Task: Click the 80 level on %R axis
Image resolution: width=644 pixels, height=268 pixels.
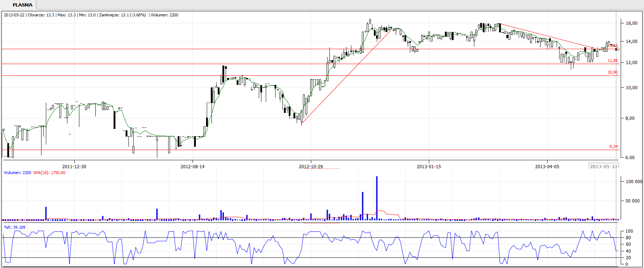Action: [628, 238]
